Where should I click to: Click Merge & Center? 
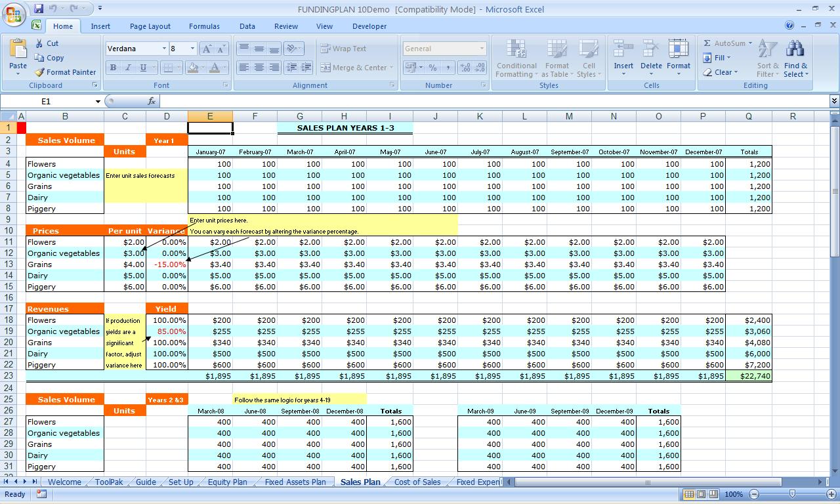tap(354, 68)
